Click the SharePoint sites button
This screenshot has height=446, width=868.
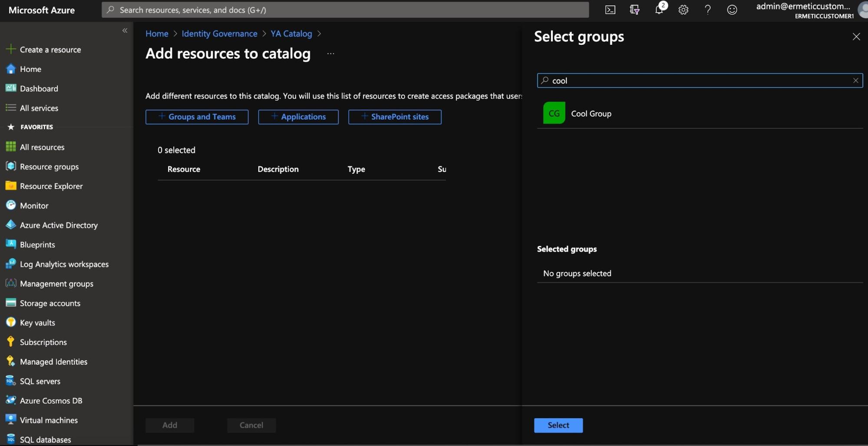395,117
